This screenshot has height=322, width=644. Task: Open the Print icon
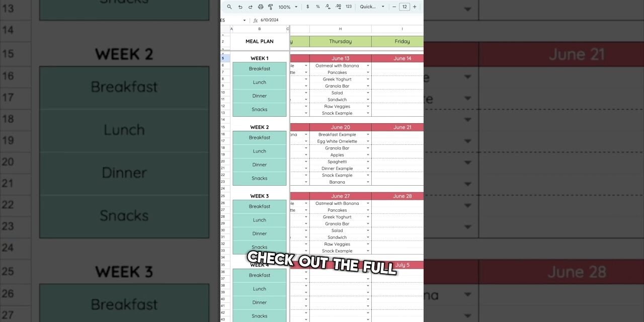coord(260,7)
